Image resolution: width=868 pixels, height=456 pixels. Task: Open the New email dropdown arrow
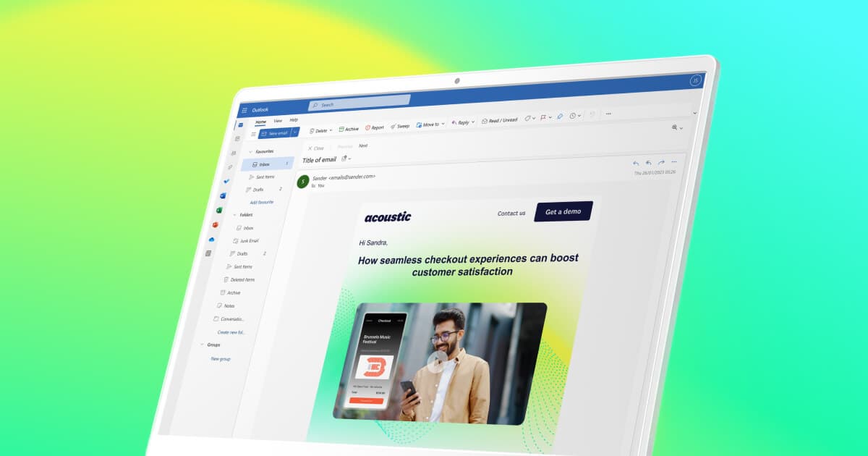tap(295, 132)
